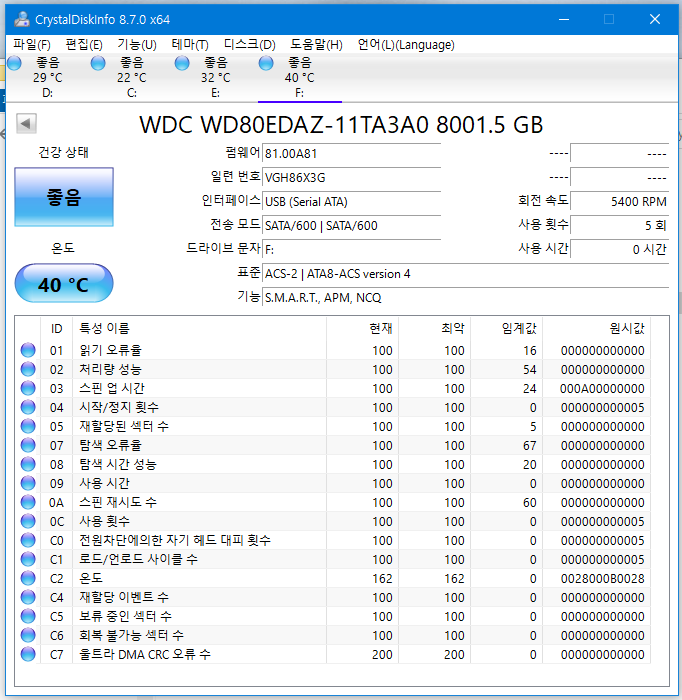682x700 pixels.
Task: Click the 펌웨어 field 81.00A81
Action: tap(352, 154)
